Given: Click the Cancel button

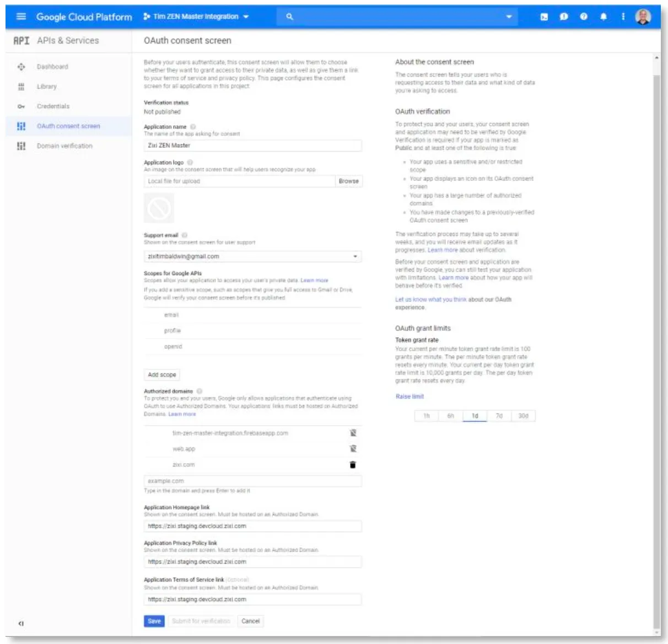Looking at the screenshot, I should tap(251, 621).
